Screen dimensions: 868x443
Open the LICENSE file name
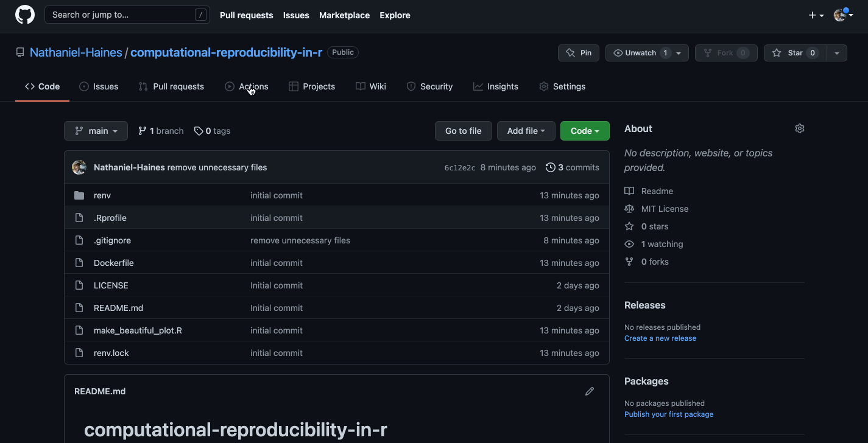pyautogui.click(x=111, y=285)
